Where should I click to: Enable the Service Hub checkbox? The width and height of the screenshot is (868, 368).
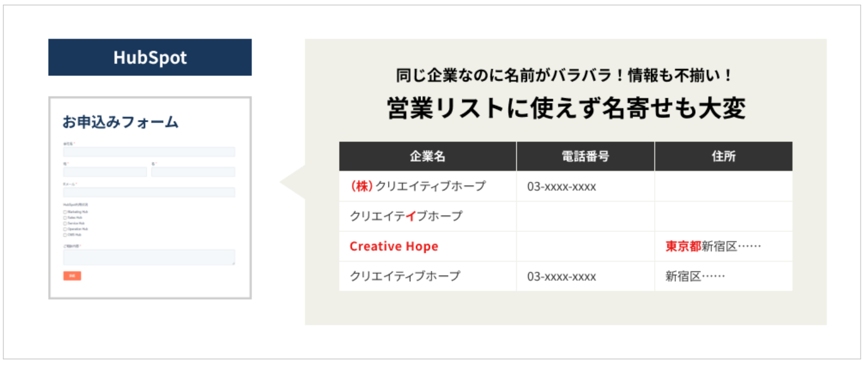coord(65,223)
